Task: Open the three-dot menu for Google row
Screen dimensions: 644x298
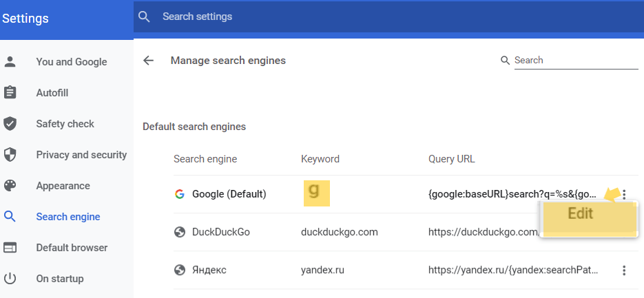Action: 624,195
